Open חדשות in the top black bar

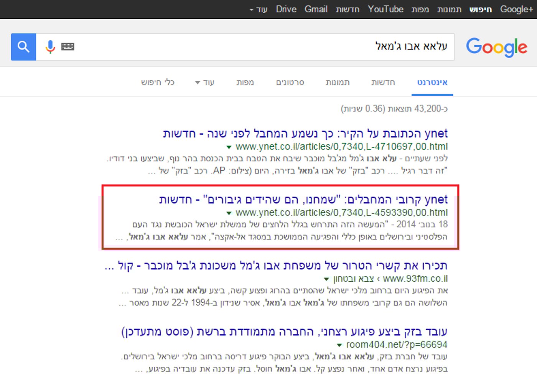348,9
